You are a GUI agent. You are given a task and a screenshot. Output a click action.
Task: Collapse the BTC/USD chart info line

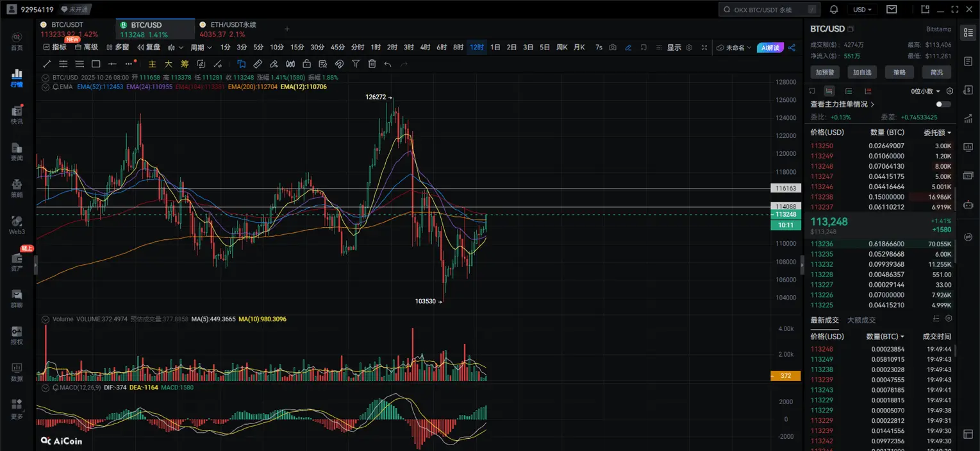pos(46,77)
